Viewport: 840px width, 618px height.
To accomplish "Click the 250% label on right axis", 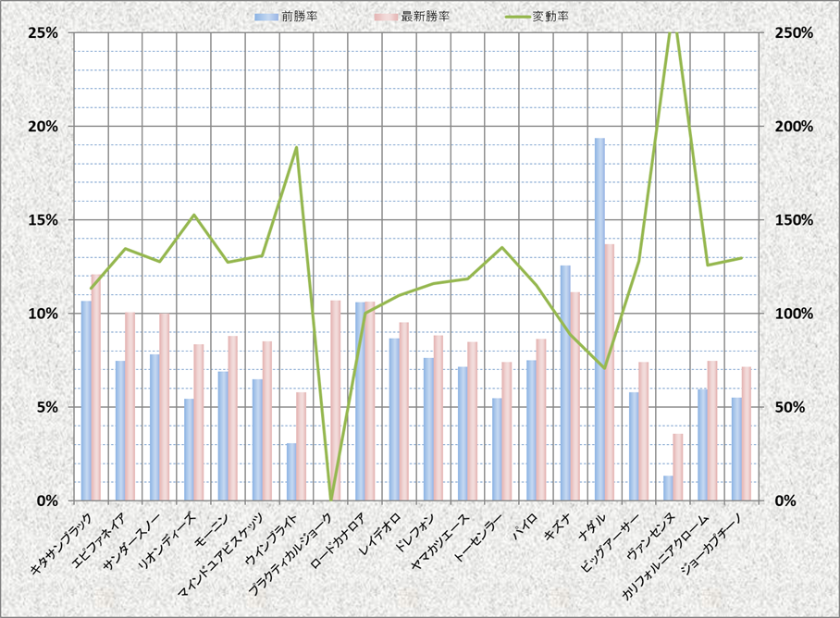I will click(x=791, y=32).
